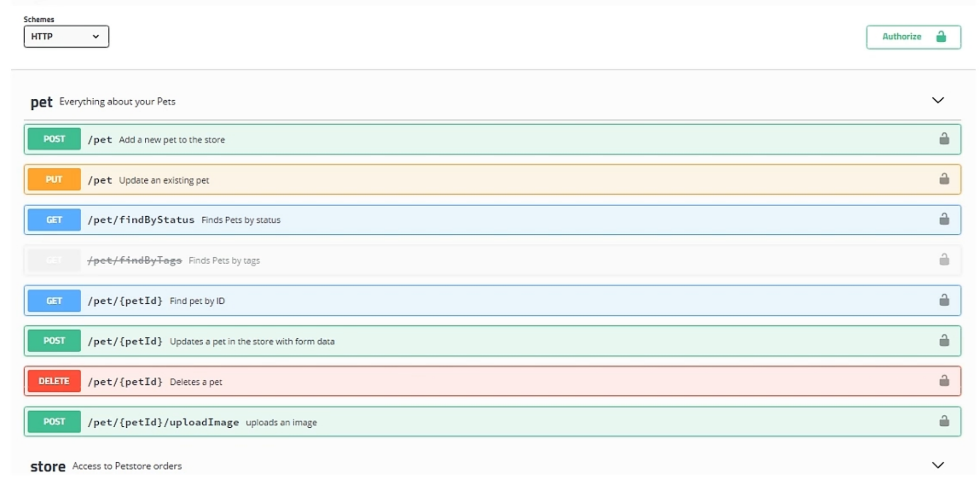
Task: Click lock icon on POST /pet/{petId} form-data row
Action: (944, 341)
